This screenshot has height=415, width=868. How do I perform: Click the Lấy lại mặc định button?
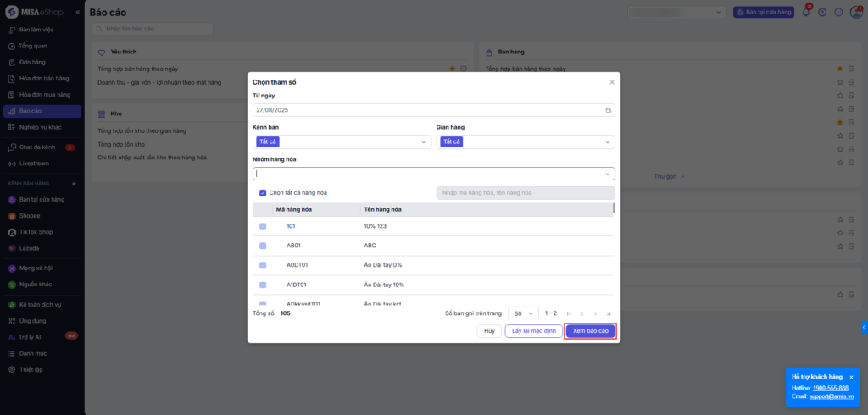534,331
